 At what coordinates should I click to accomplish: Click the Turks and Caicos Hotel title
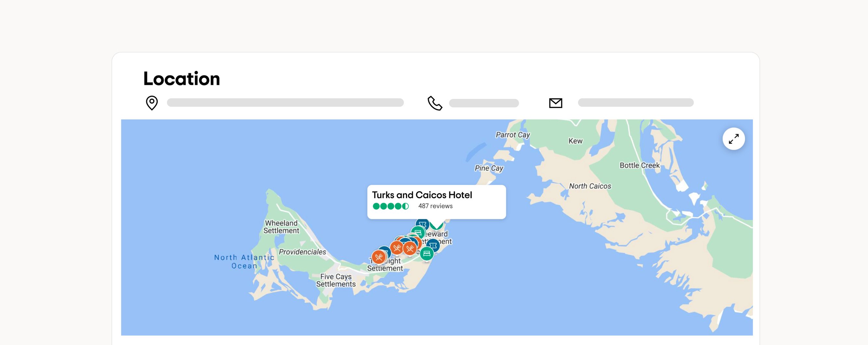click(422, 195)
